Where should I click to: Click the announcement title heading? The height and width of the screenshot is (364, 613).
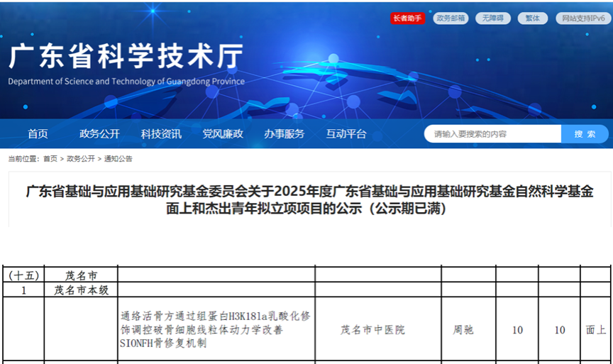pyautogui.click(x=309, y=200)
